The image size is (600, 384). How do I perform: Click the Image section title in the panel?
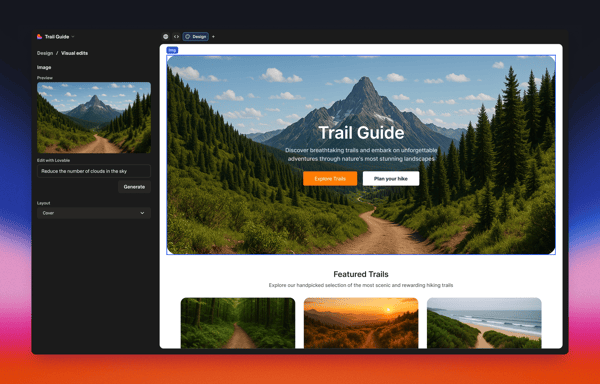44,67
